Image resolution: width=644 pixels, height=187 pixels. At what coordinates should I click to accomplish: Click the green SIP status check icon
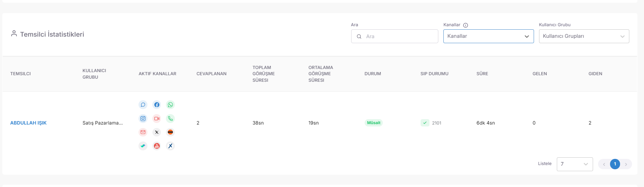click(425, 123)
